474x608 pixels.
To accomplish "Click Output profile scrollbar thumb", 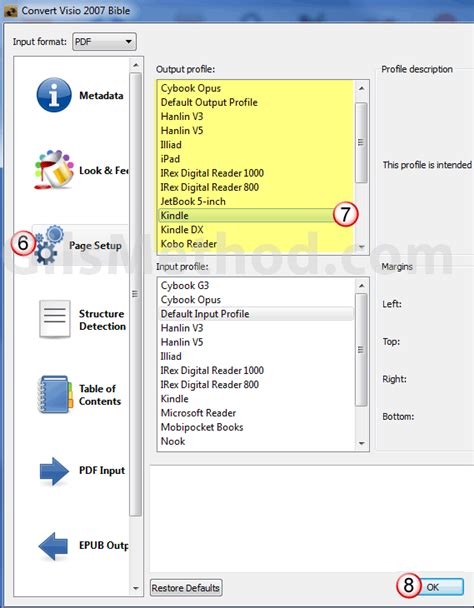I will pos(362,142).
